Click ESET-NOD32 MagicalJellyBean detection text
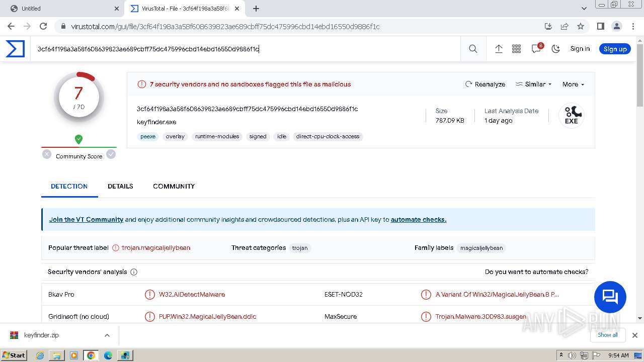This screenshot has height=362, width=644. pos(497,295)
